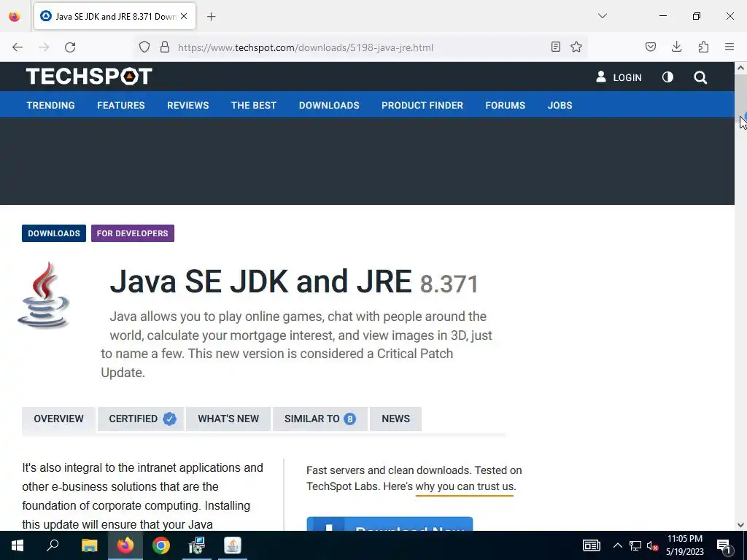Open the FEATURES menu
The height and width of the screenshot is (560, 747).
coord(121,105)
